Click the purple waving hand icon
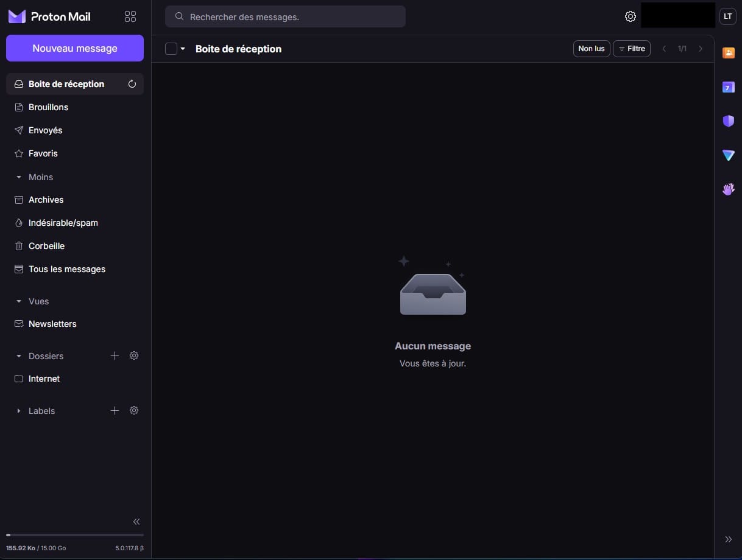This screenshot has width=742, height=560. click(729, 189)
